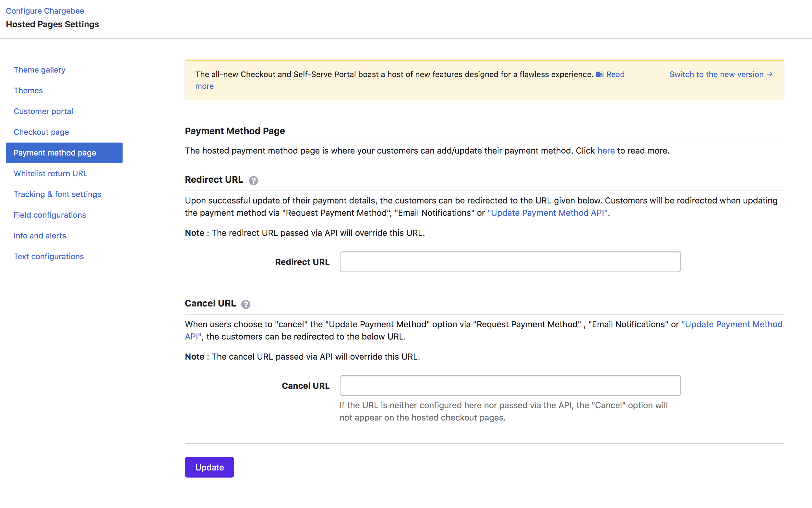This screenshot has height=508, width=812.
Task: Click the book icon beside Read more
Action: tap(600, 75)
